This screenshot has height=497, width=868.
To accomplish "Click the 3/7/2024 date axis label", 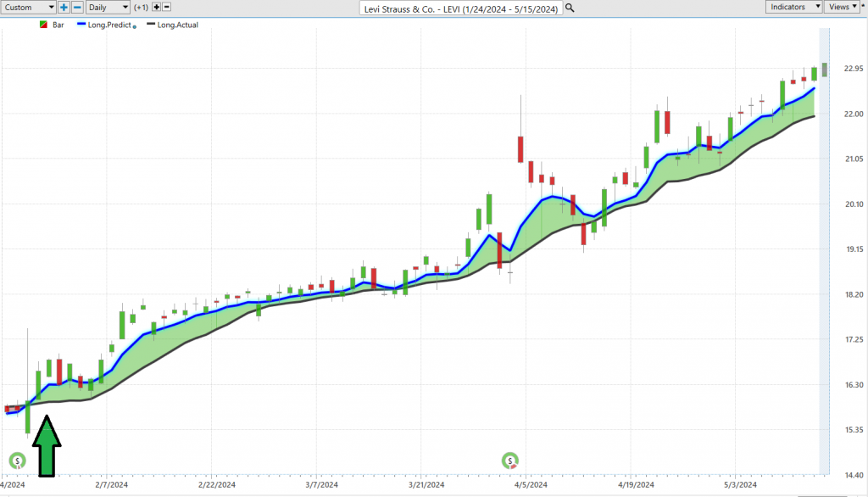I will [x=321, y=485].
